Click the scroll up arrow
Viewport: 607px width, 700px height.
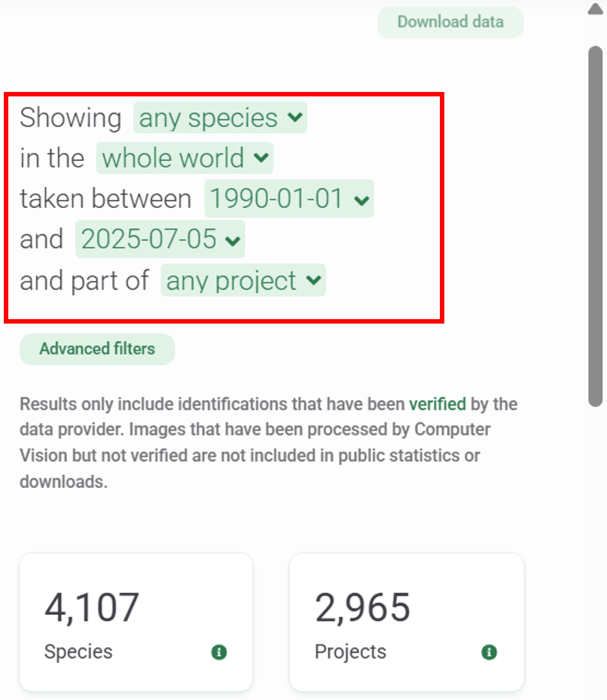pyautogui.click(x=595, y=9)
